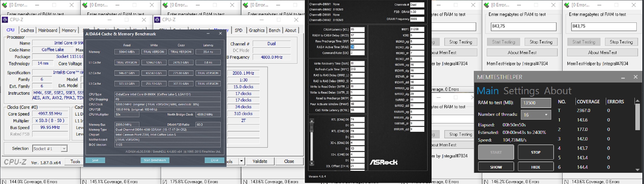This screenshot has width=644, height=184.
Task: Switch to the Mainboard tab in CPU-Z
Action: point(48,30)
